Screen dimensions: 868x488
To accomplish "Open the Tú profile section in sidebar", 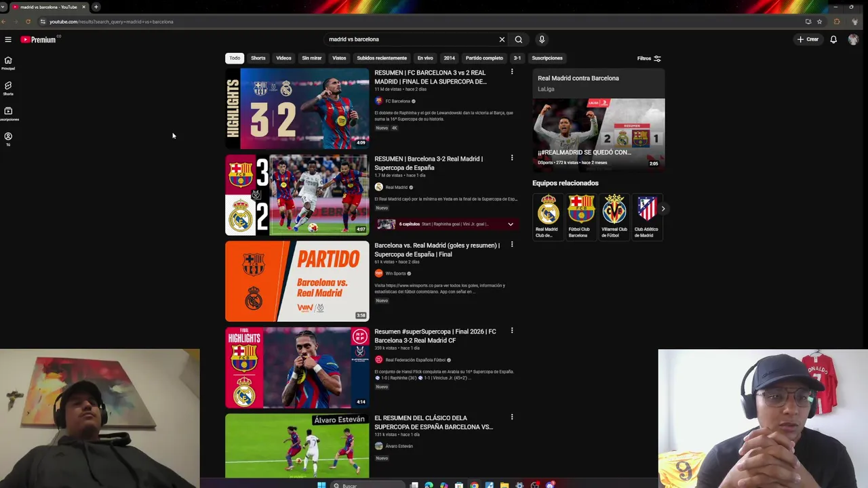I will tap(8, 139).
